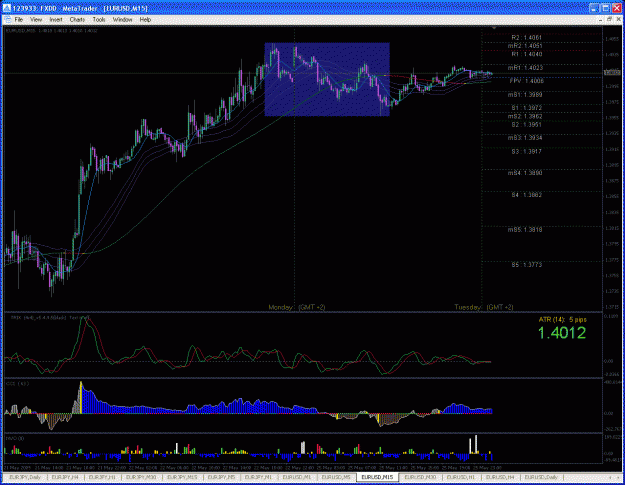Click the mS3 : 1.3934 pivot label
Viewport: 625px width, 485px height.
525,138
